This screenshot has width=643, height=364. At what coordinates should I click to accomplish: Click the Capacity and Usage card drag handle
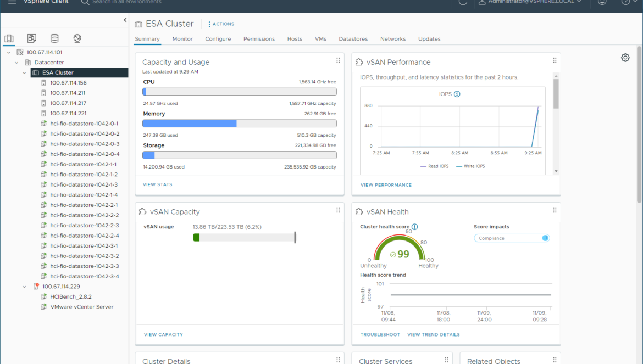[338, 60]
